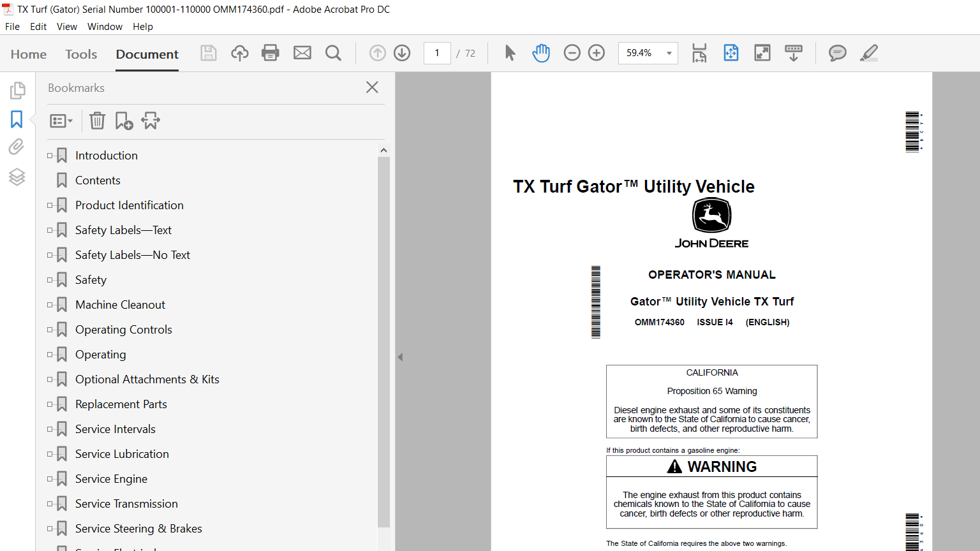The width and height of the screenshot is (980, 551).
Task: Open the Edit menu
Action: click(x=38, y=27)
